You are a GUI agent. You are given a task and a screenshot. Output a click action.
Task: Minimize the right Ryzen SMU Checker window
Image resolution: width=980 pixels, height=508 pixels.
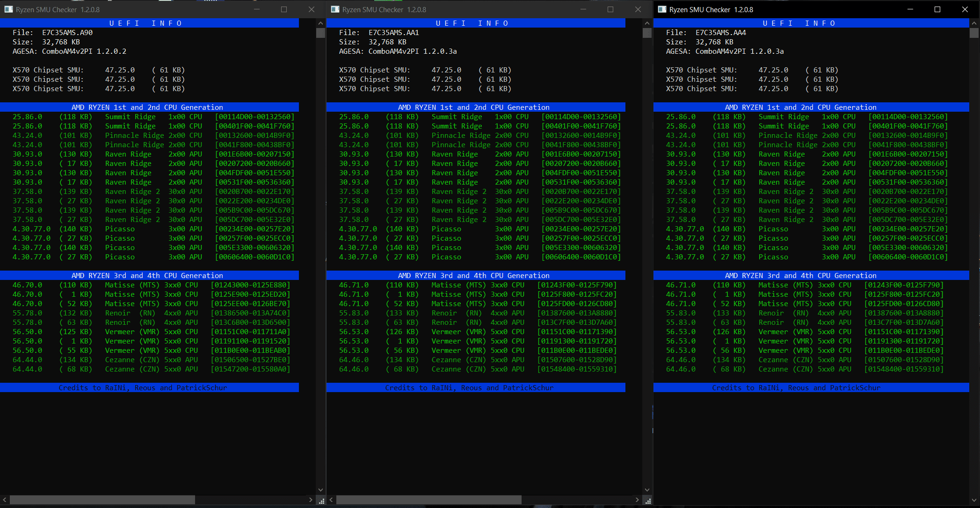(x=910, y=9)
